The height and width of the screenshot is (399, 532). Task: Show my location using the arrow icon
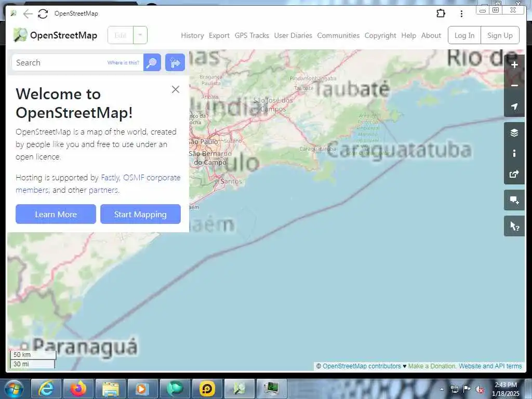[x=514, y=107]
